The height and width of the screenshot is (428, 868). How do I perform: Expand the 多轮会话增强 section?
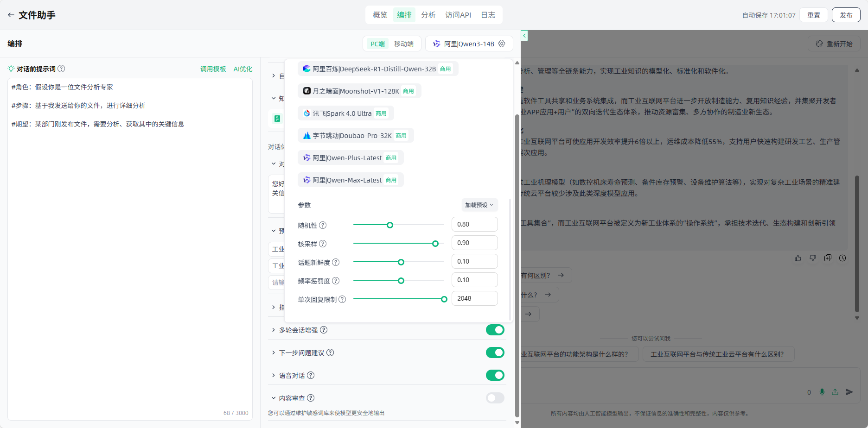[x=274, y=330]
